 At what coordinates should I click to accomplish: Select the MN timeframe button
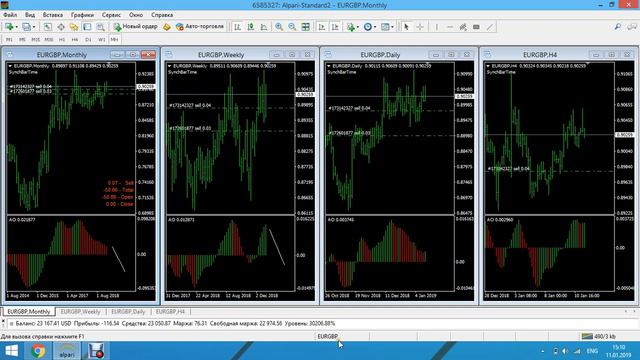[114, 40]
